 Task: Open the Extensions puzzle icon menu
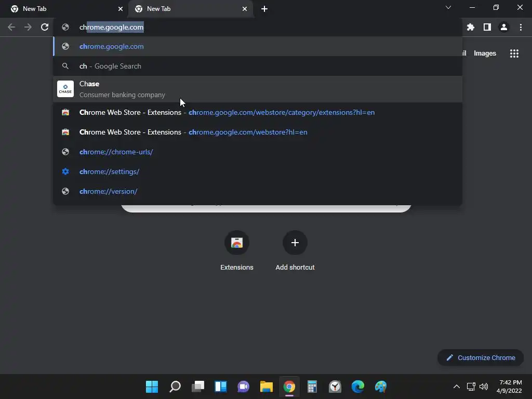(x=470, y=27)
